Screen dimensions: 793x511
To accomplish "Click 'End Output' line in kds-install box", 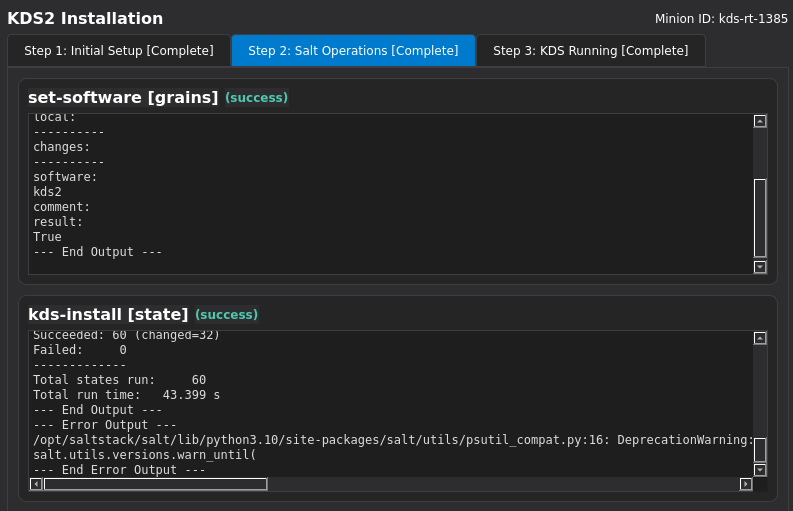I will 98,410.
